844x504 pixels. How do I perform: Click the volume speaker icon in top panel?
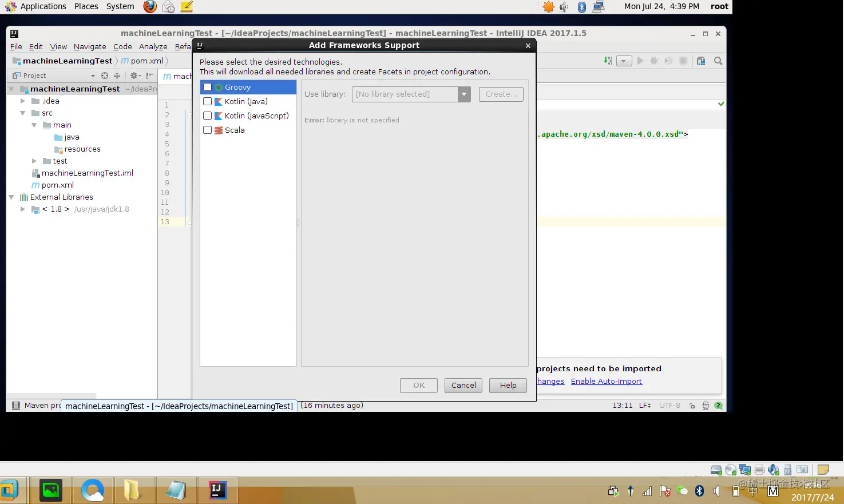(564, 7)
